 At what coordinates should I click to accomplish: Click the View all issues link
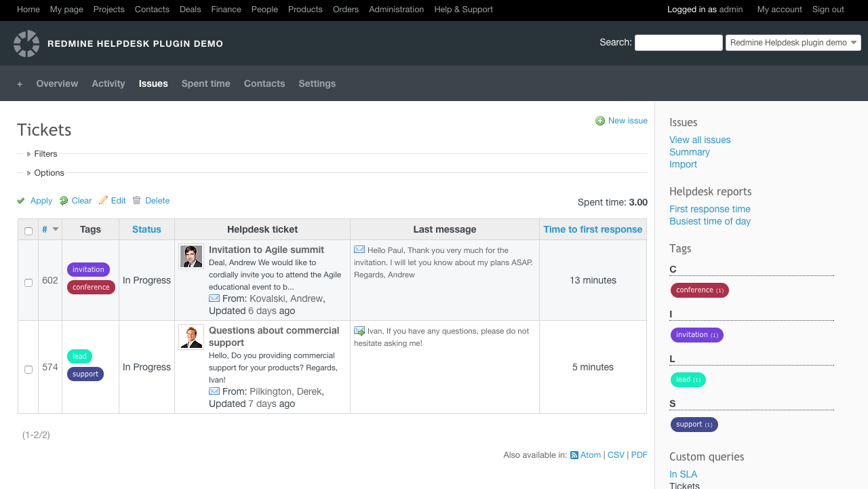click(x=700, y=140)
